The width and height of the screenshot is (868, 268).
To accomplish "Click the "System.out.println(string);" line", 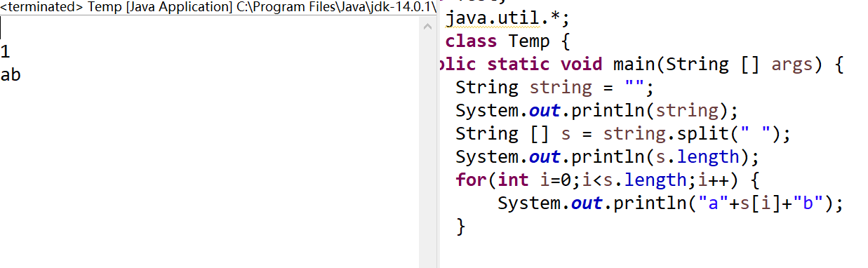I will [597, 110].
